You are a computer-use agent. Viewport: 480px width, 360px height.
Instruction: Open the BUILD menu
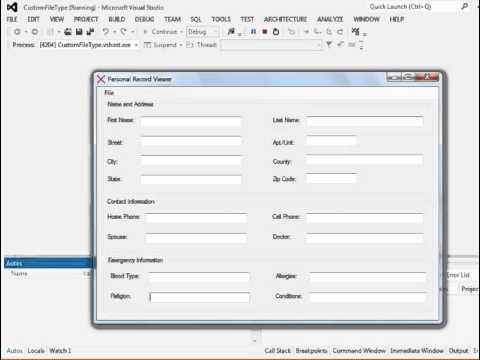[117, 19]
